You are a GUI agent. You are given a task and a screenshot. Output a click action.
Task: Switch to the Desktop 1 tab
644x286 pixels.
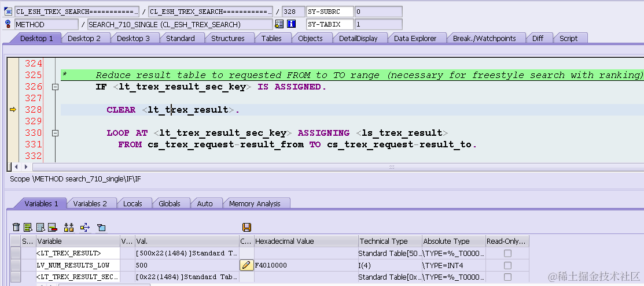point(36,38)
